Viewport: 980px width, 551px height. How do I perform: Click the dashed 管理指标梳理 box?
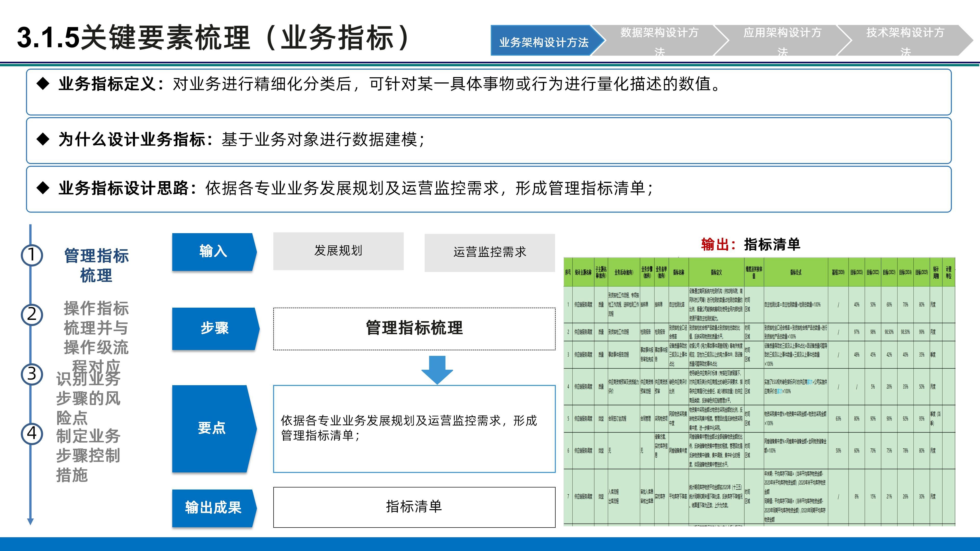414,329
